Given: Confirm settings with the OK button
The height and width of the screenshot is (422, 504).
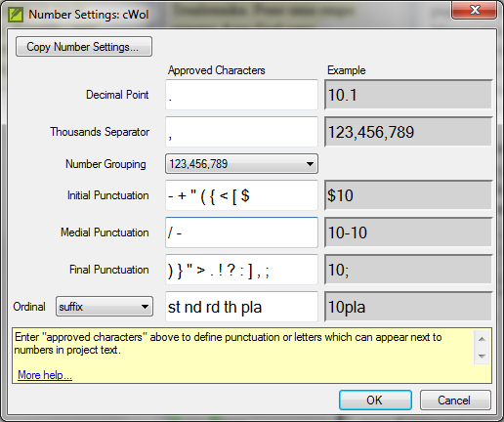Looking at the screenshot, I should tap(375, 401).
